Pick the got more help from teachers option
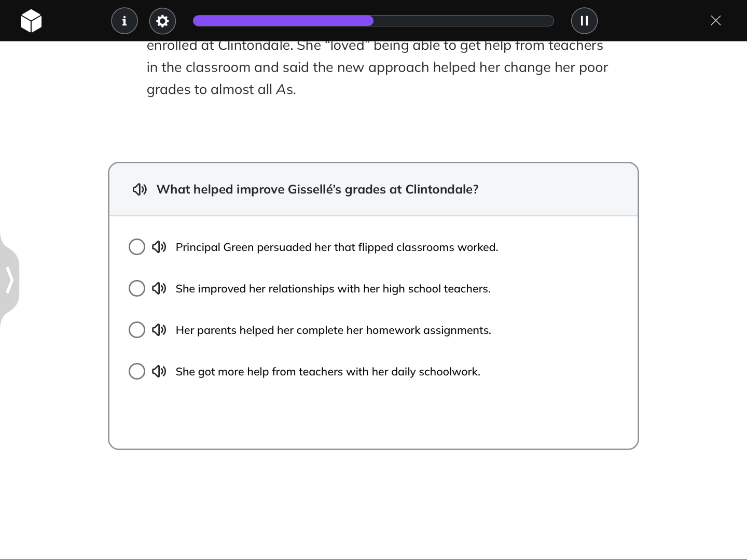747x560 pixels. 137,371
